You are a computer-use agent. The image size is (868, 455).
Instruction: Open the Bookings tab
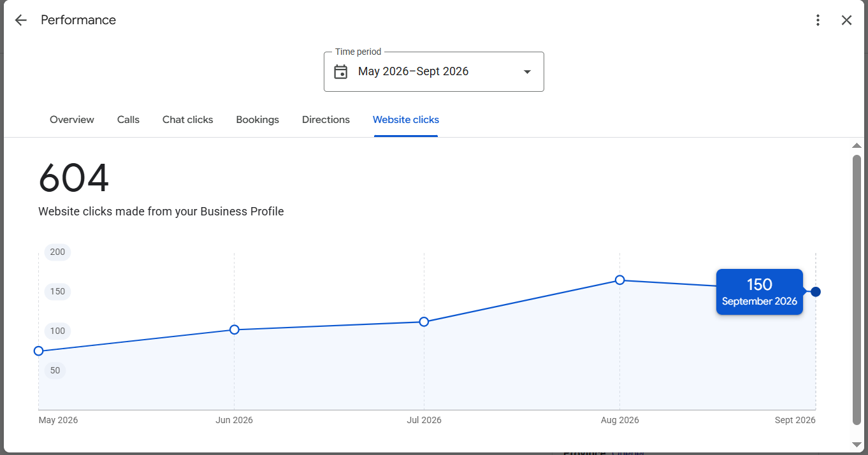click(x=257, y=120)
